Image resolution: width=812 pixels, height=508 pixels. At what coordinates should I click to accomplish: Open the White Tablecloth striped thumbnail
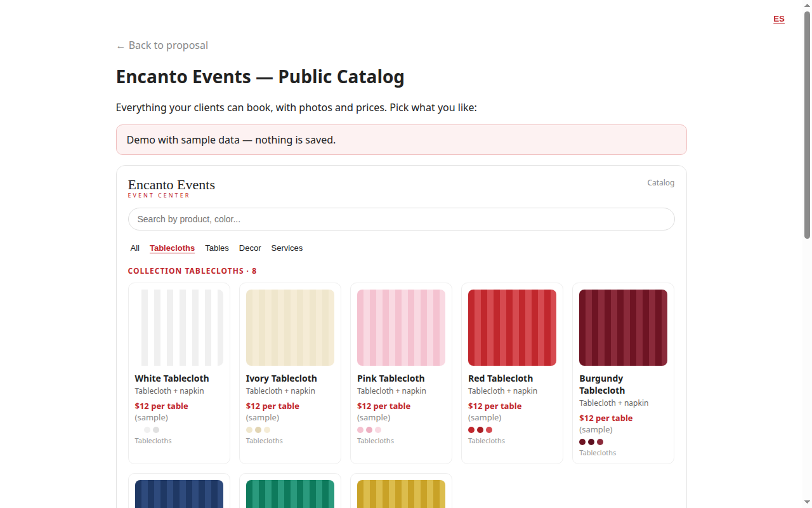pyautogui.click(x=179, y=328)
